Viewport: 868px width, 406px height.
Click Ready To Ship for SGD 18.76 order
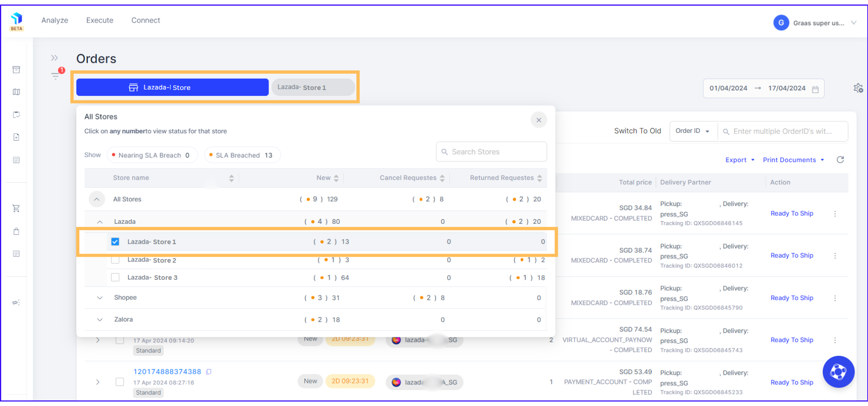click(x=792, y=298)
